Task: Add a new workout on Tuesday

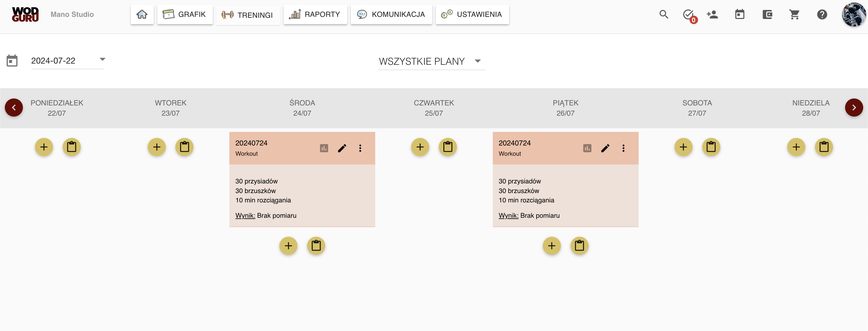Action: point(157,147)
